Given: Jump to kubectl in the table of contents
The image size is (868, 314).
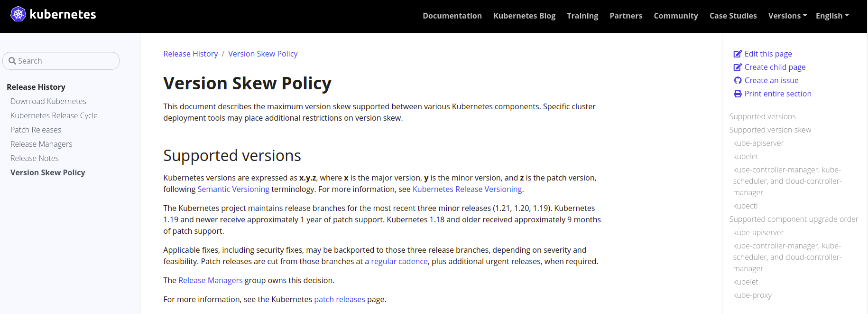Looking at the screenshot, I should tap(745, 206).
